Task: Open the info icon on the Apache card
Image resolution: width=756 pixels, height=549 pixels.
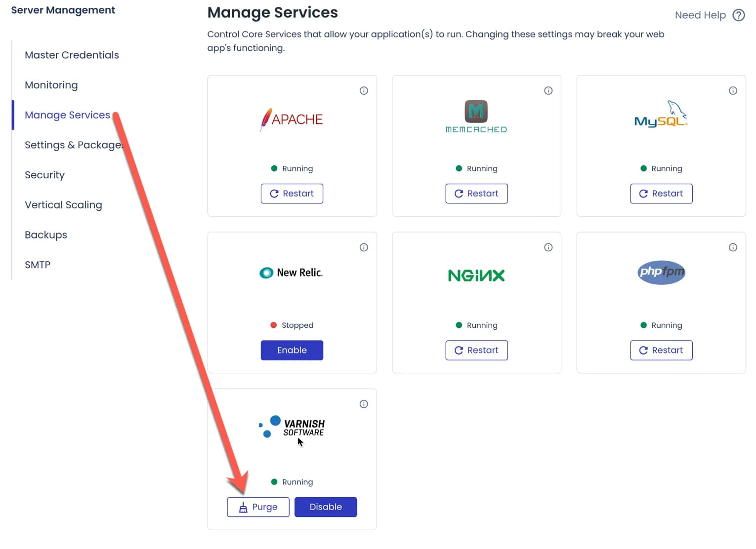Action: pyautogui.click(x=364, y=90)
